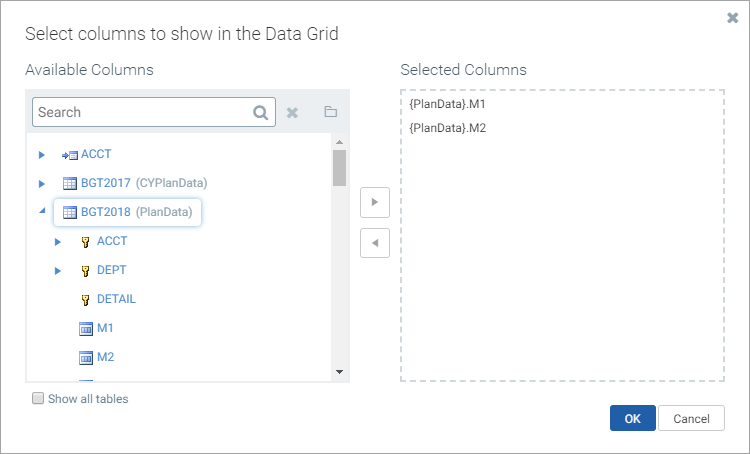Select {PlanData}.M2 in Selected Columns
The height and width of the screenshot is (454, 750).
pos(447,128)
